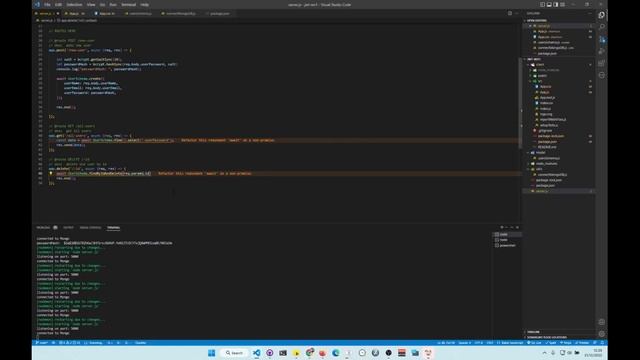
Task: Collapse the src folder
Action: tap(540, 81)
